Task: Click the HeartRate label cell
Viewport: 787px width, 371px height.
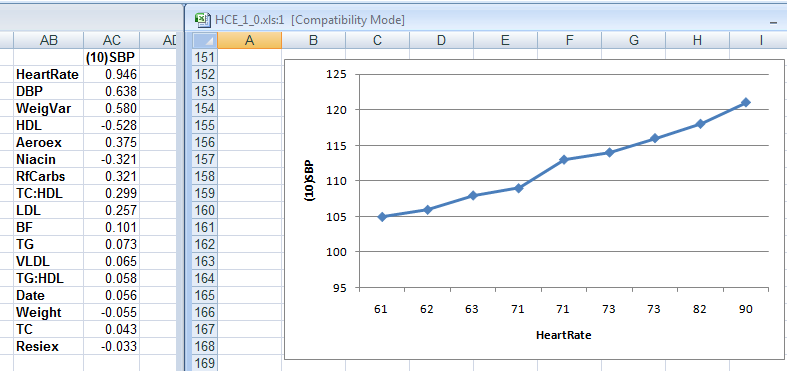Action: coord(49,75)
